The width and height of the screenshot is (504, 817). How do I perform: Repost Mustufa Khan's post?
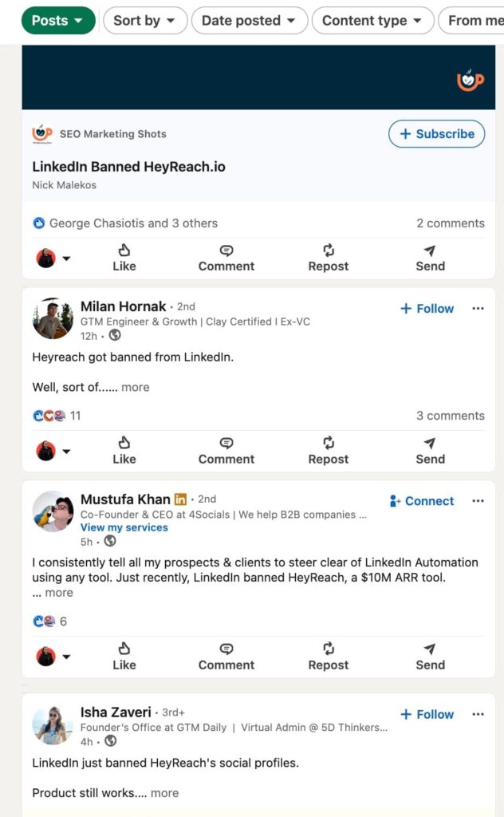[x=328, y=657]
